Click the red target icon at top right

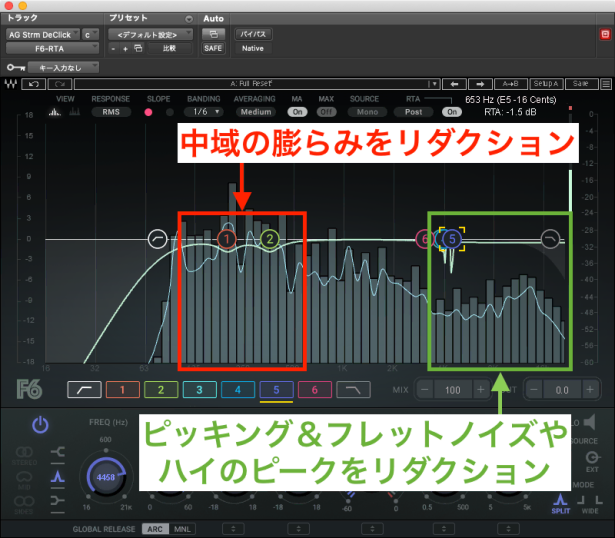pyautogui.click(x=605, y=35)
